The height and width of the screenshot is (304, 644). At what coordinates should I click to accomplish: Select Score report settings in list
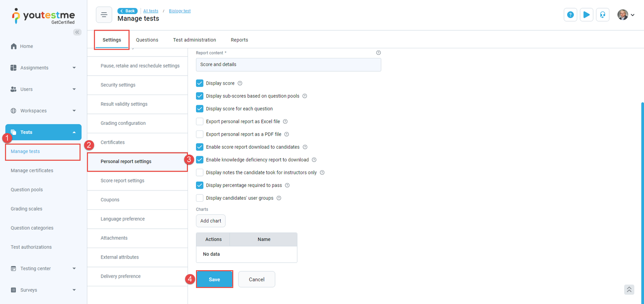[x=122, y=181]
